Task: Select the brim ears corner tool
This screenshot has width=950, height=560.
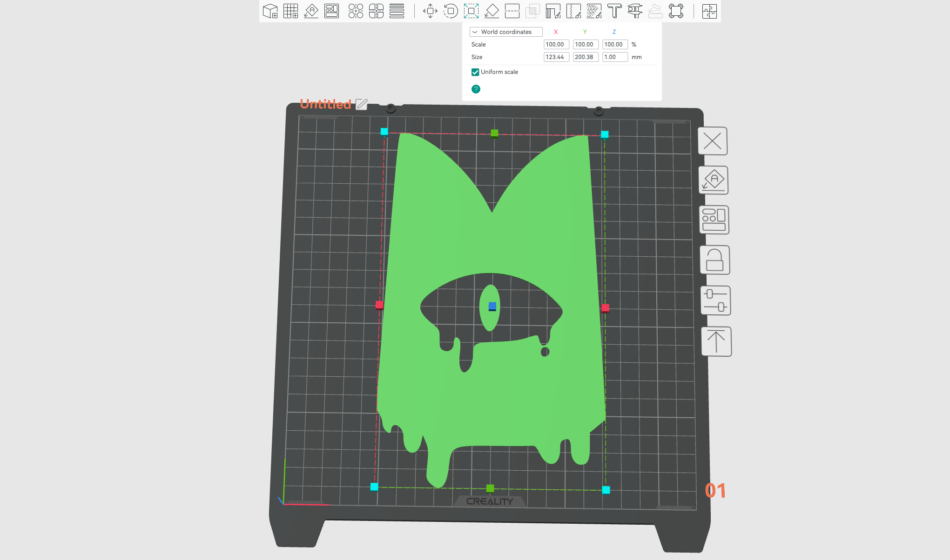Action: [x=676, y=11]
